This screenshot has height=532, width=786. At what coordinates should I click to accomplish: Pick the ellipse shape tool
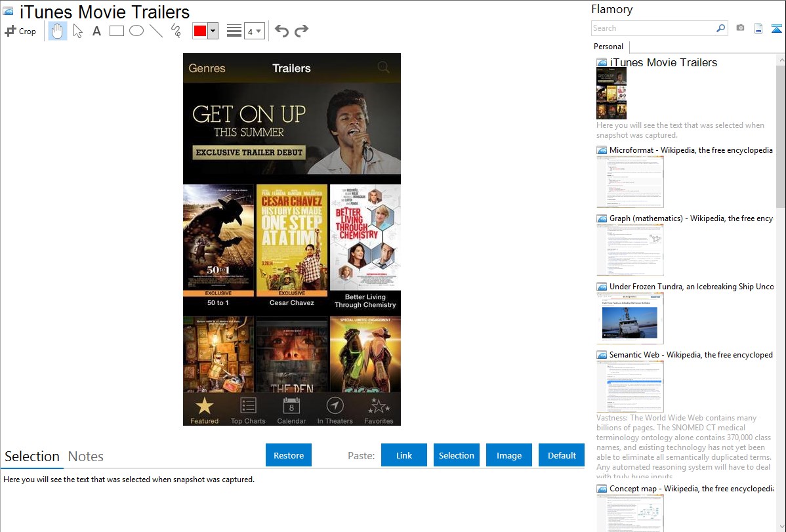[136, 31]
